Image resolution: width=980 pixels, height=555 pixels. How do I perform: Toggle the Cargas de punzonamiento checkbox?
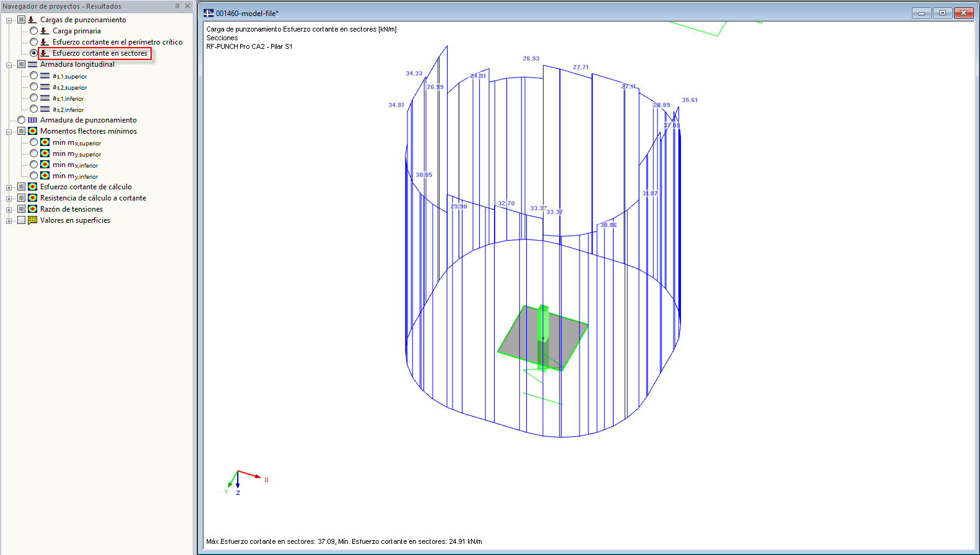click(21, 20)
